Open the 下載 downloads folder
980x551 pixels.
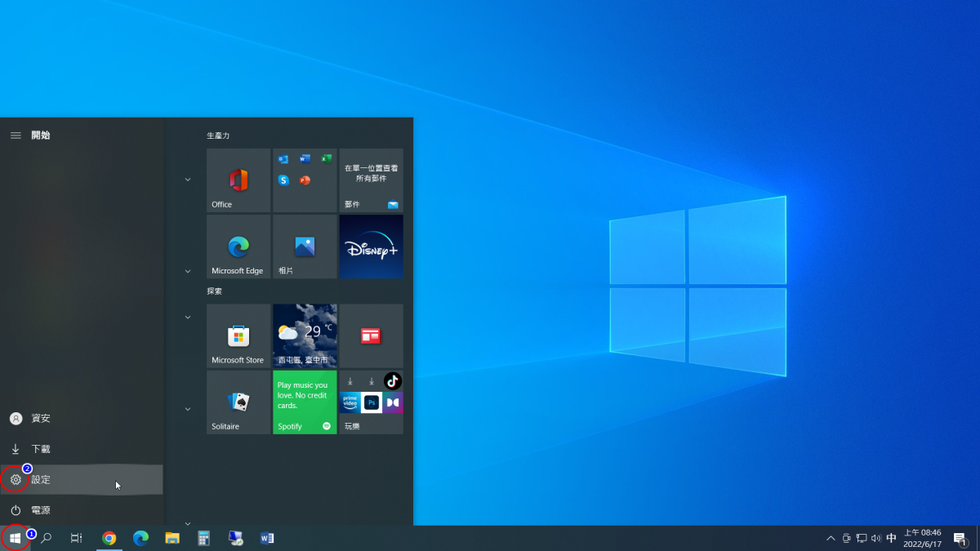(x=82, y=449)
